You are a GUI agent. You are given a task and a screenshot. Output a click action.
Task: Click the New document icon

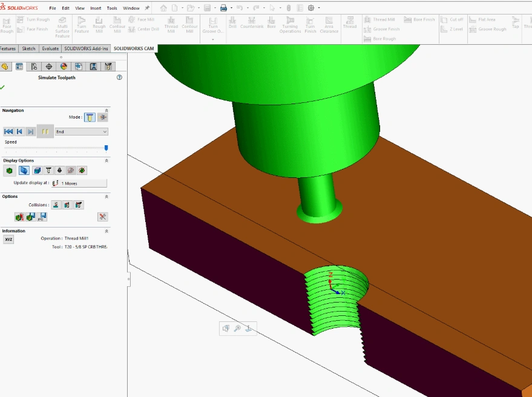(x=175, y=8)
